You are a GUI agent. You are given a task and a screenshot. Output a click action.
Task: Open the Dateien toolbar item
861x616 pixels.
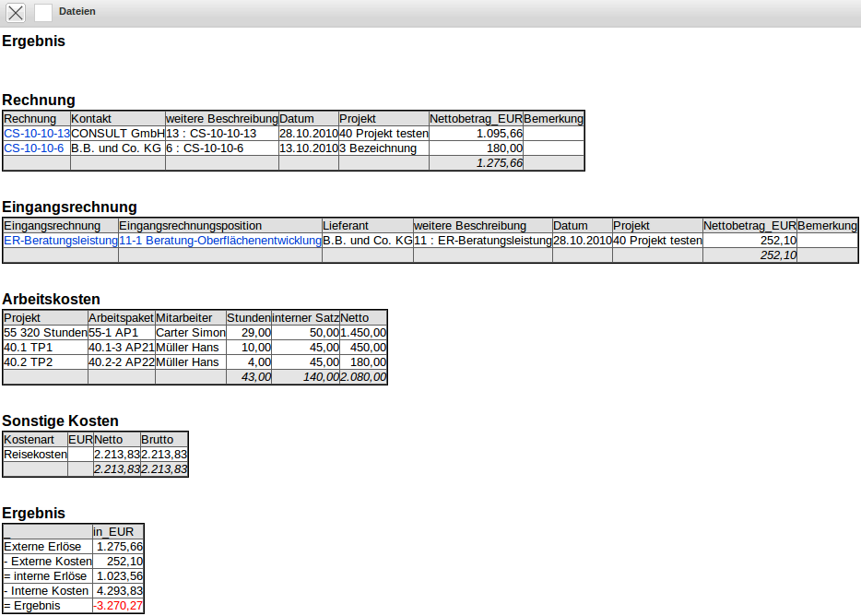point(77,12)
